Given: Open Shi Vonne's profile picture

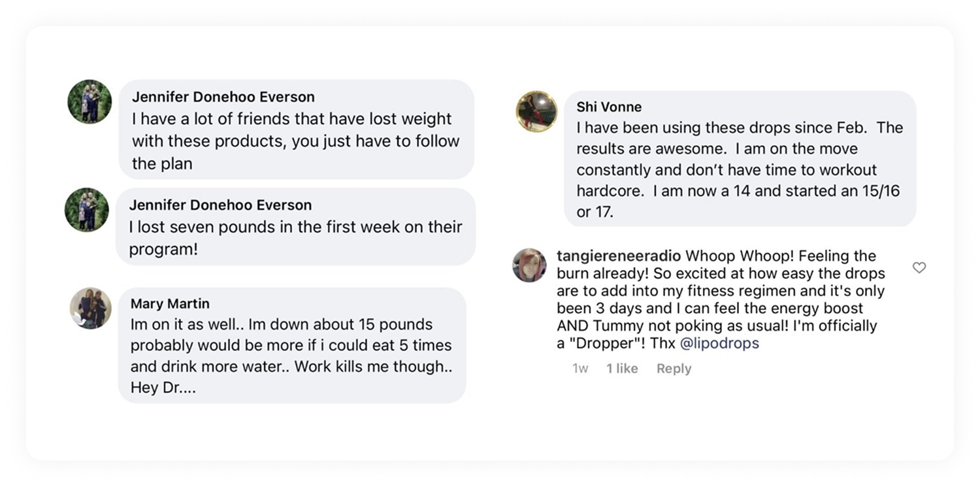Looking at the screenshot, I should click(x=537, y=111).
